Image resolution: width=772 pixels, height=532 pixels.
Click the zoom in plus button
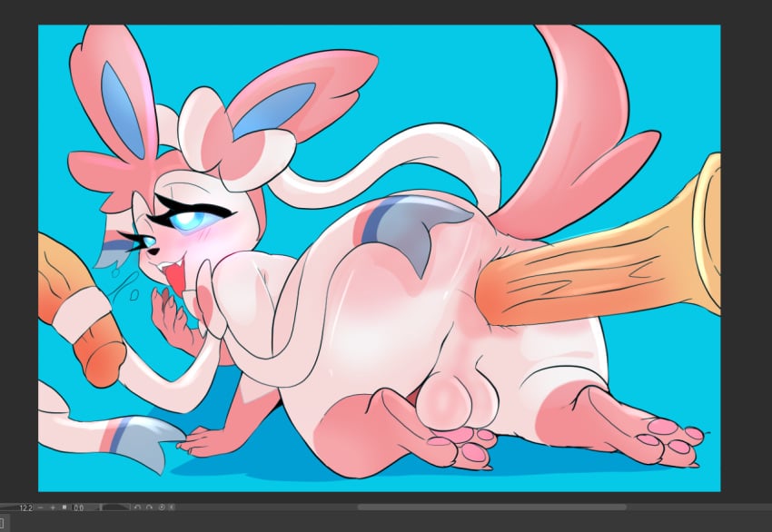coord(53,507)
